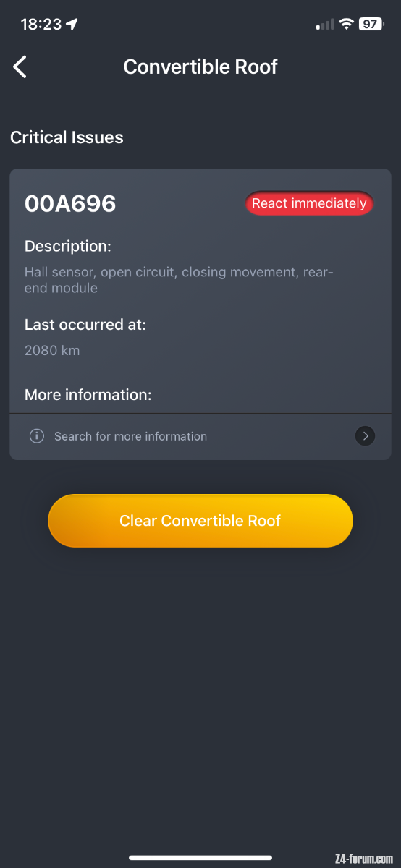Image resolution: width=401 pixels, height=868 pixels.
Task: Tap the 2080 km mileage value
Action: coord(52,351)
